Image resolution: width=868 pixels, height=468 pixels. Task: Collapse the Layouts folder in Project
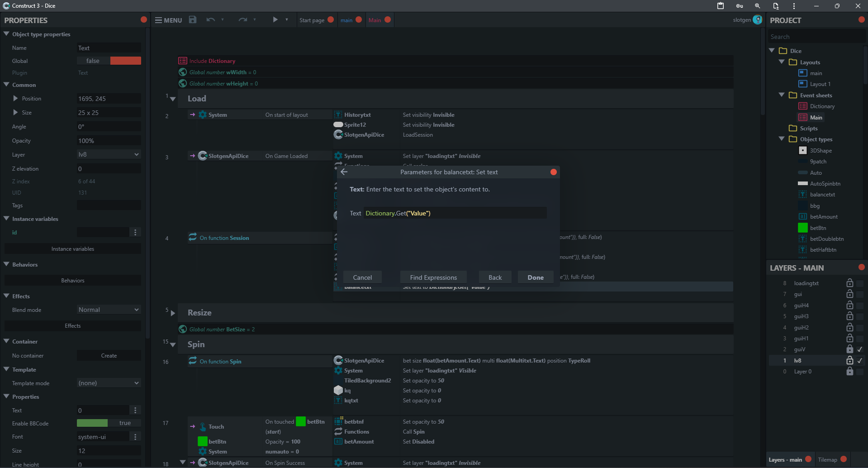click(x=782, y=62)
